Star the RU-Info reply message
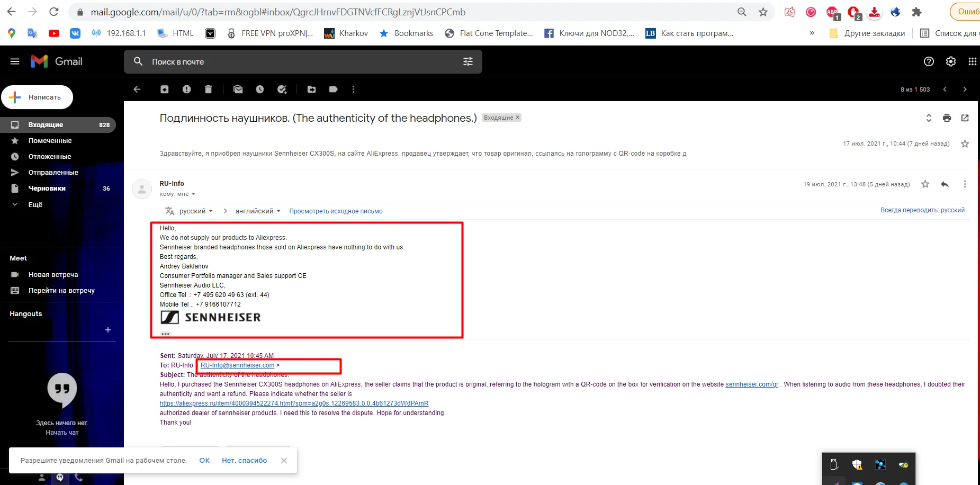This screenshot has height=485, width=980. pos(925,184)
